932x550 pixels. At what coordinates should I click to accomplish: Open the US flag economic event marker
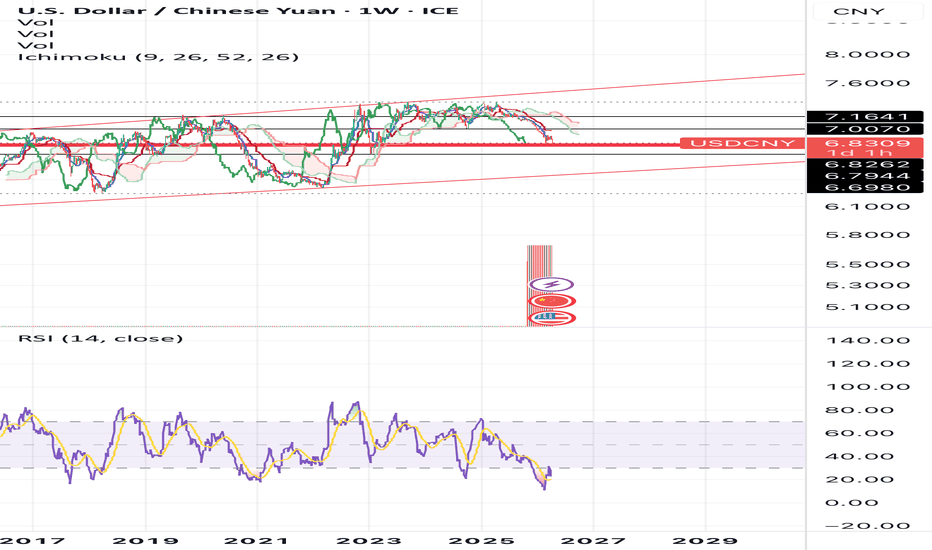(551, 318)
